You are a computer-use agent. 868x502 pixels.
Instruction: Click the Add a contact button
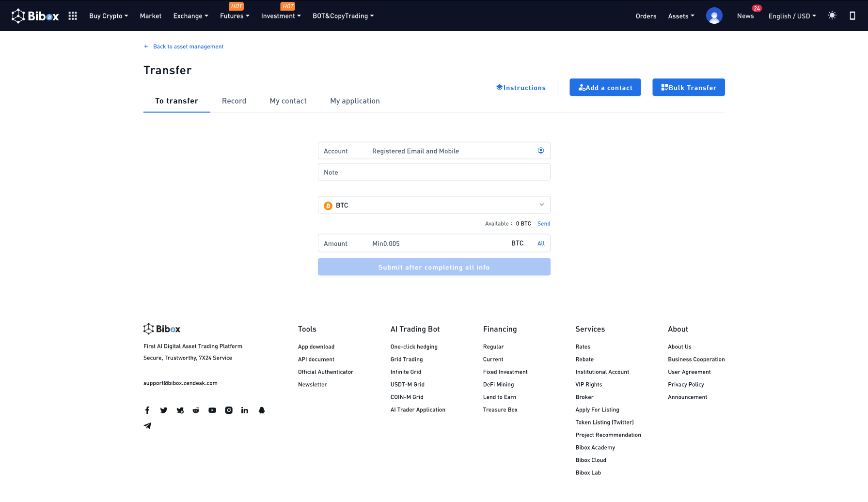tap(605, 88)
